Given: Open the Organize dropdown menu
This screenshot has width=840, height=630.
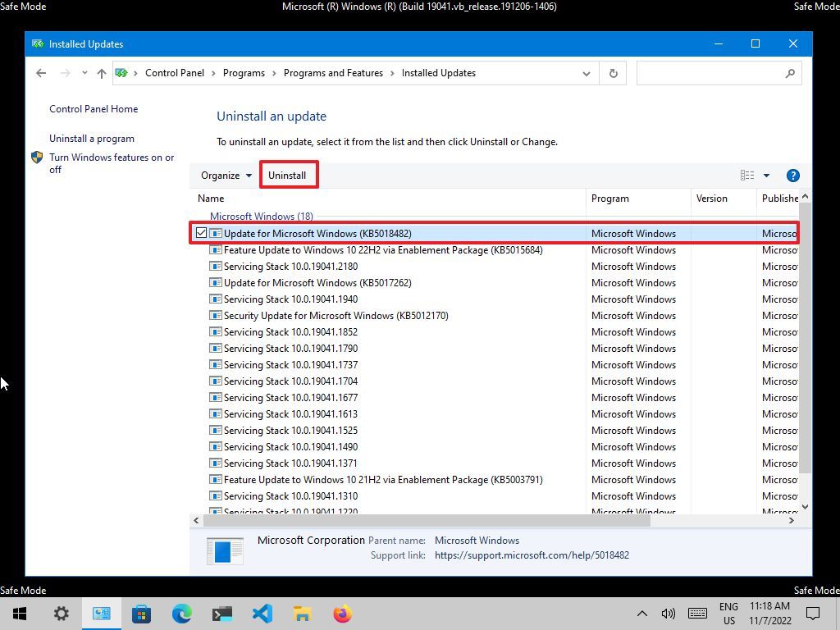Looking at the screenshot, I should [224, 175].
